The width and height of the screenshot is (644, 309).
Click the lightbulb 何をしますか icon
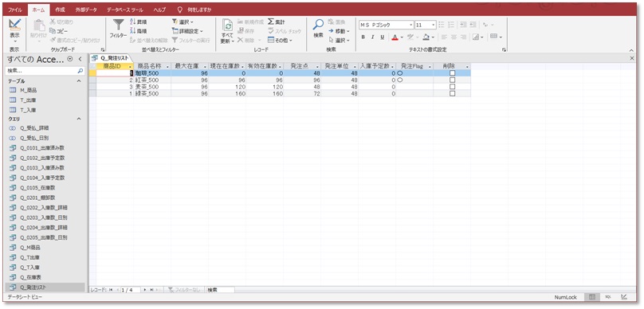[179, 9]
